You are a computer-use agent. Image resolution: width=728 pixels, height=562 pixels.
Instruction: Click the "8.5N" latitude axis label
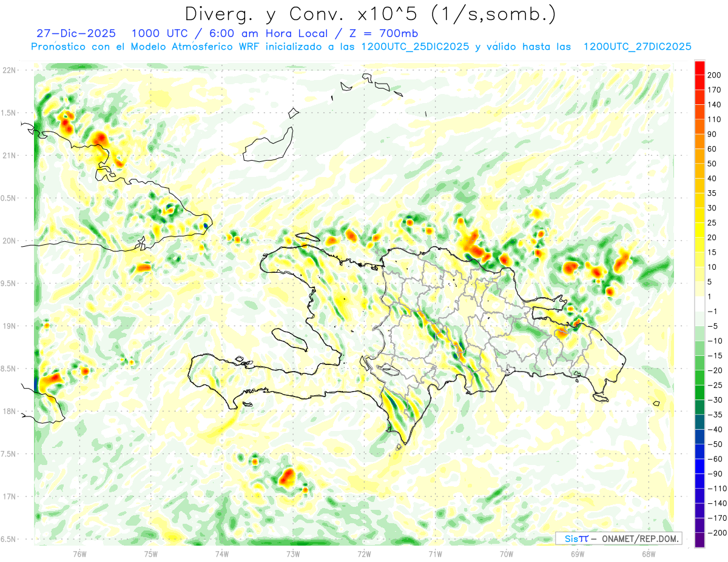pos(9,369)
